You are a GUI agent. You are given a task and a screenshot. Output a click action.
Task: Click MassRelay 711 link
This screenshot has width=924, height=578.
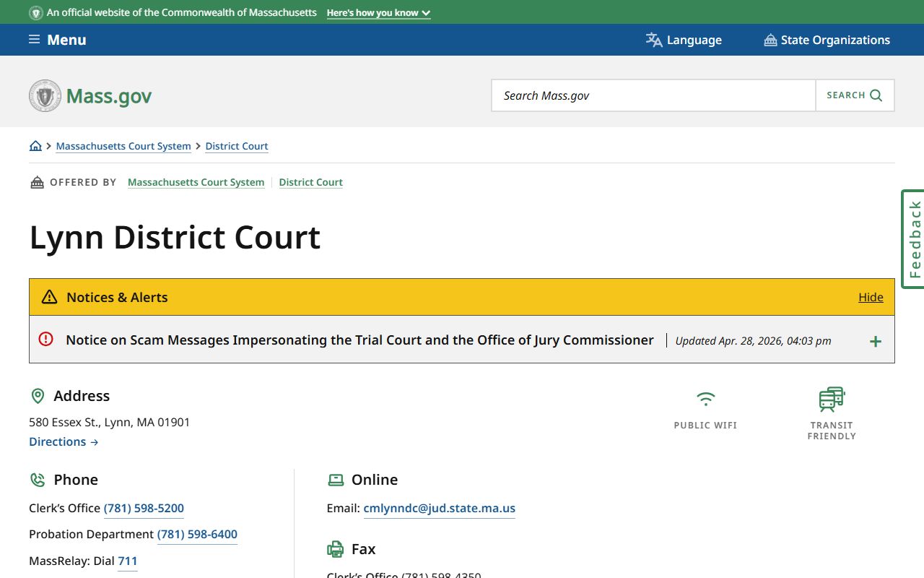127,561
